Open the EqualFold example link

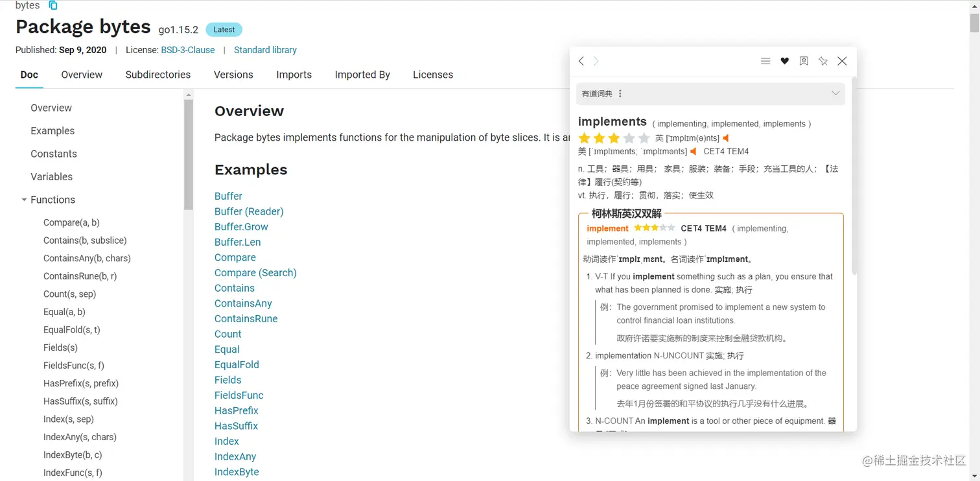coord(237,364)
